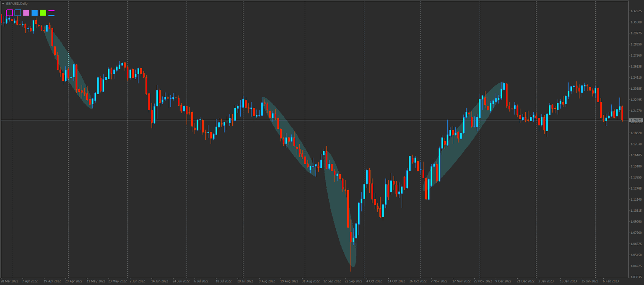Viewport: 644px width, 285px height.
Task: Click the blue outlined square button
Action: pyautogui.click(x=18, y=13)
